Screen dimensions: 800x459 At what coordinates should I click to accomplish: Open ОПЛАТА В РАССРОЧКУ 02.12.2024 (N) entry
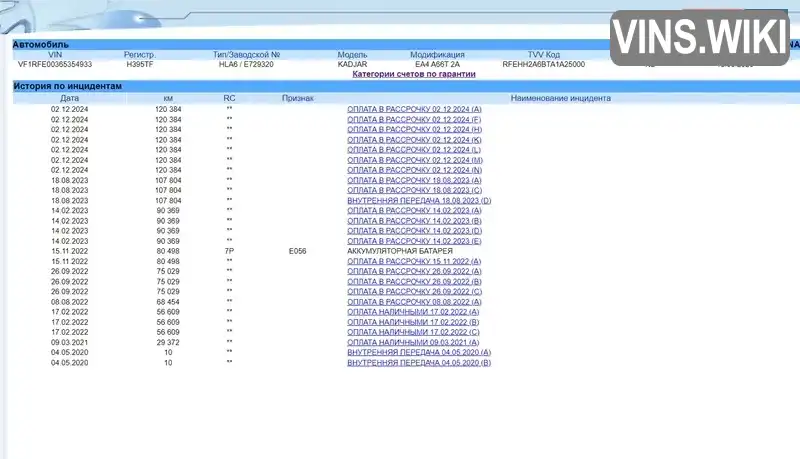click(414, 170)
